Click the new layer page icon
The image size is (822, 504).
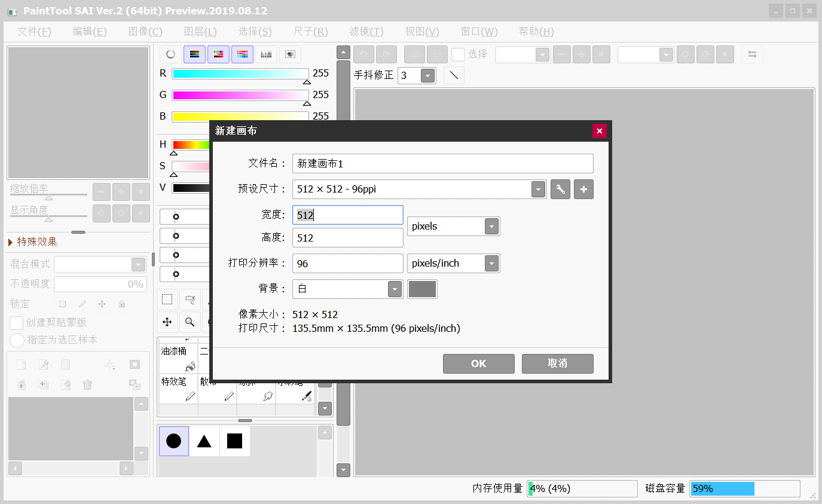pyautogui.click(x=21, y=365)
